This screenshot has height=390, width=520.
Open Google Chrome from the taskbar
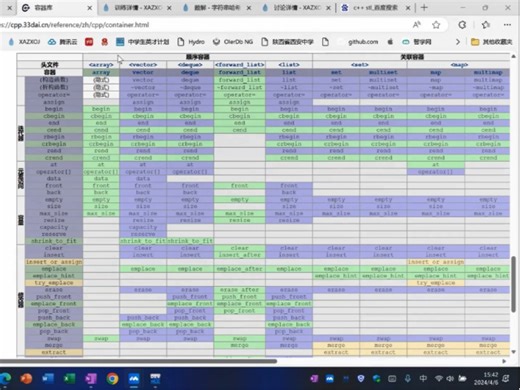pos(112,378)
